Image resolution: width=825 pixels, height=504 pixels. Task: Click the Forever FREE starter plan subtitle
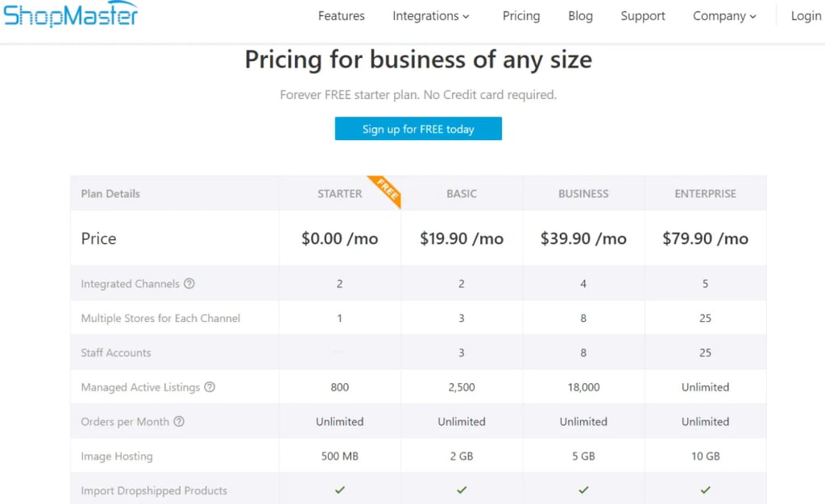point(418,94)
